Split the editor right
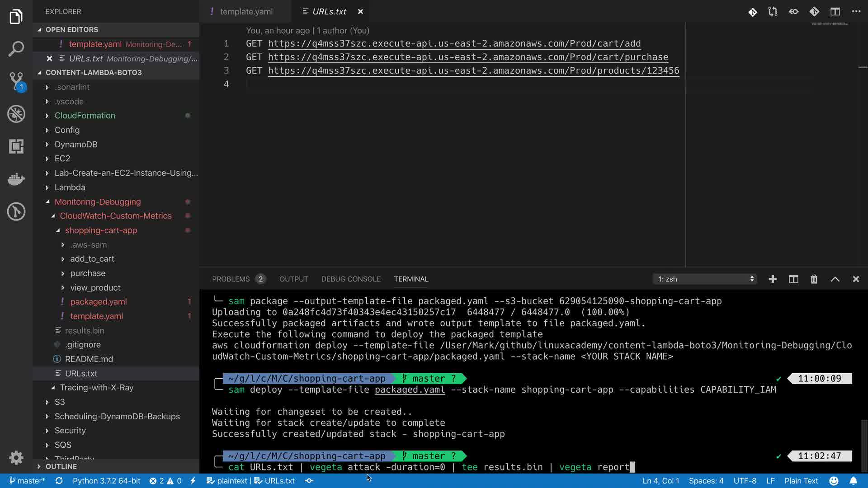 pos(835,12)
